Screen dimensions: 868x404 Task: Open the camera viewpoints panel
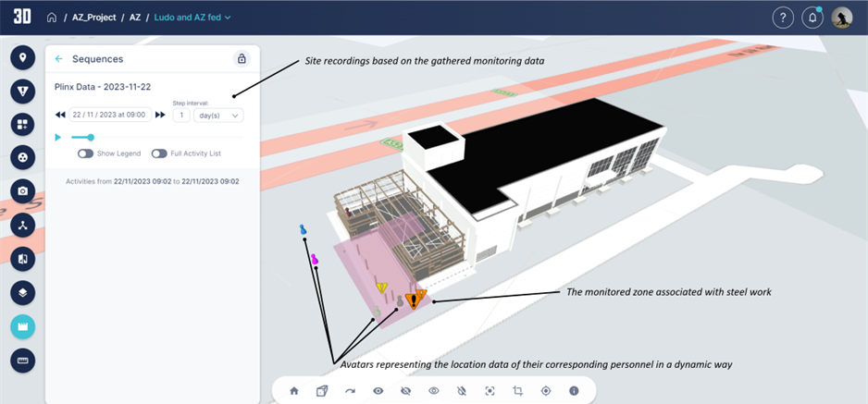click(23, 191)
